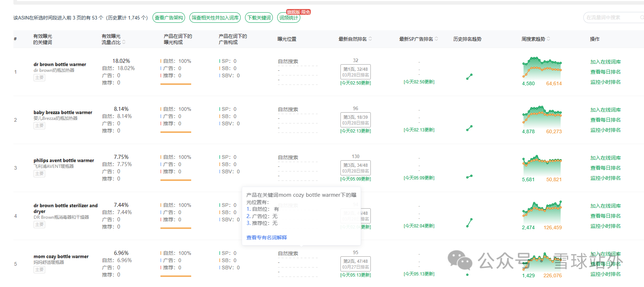
Task: Click 查看每日排名 for philips avent bottle warmer
Action: point(605,168)
